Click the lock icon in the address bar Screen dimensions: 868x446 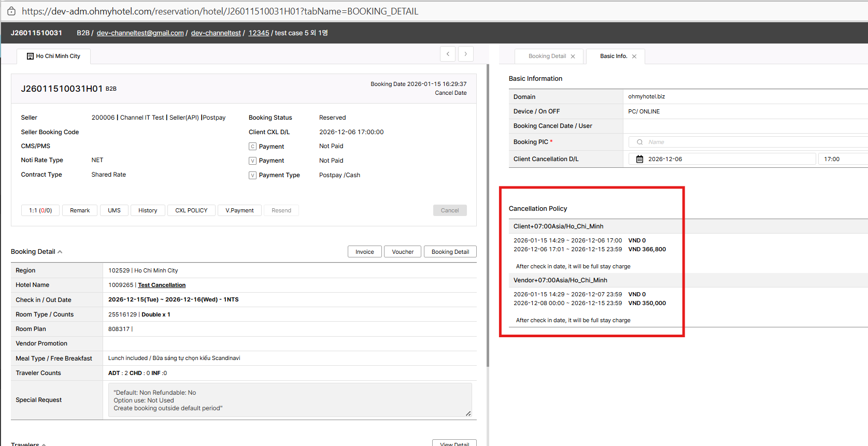click(x=11, y=11)
